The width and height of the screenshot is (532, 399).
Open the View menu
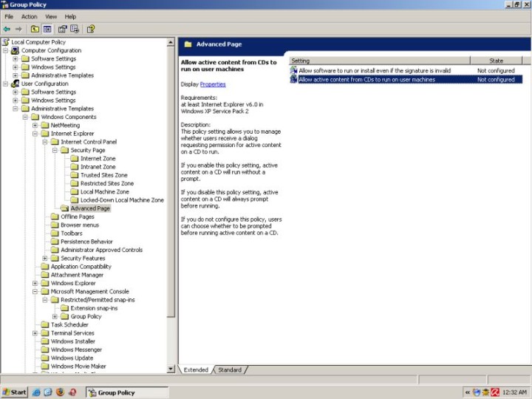pos(50,16)
